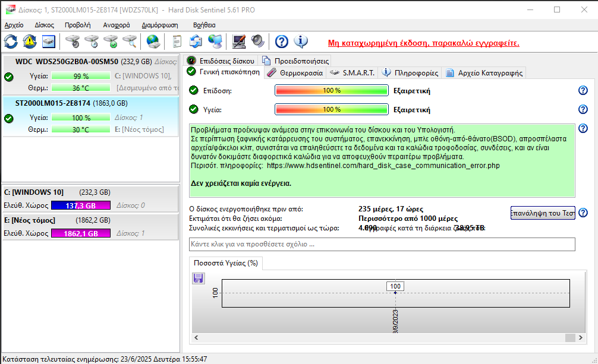This screenshot has width=598, height=364.
Task: Click the 30 °C temperature bar
Action: click(81, 129)
